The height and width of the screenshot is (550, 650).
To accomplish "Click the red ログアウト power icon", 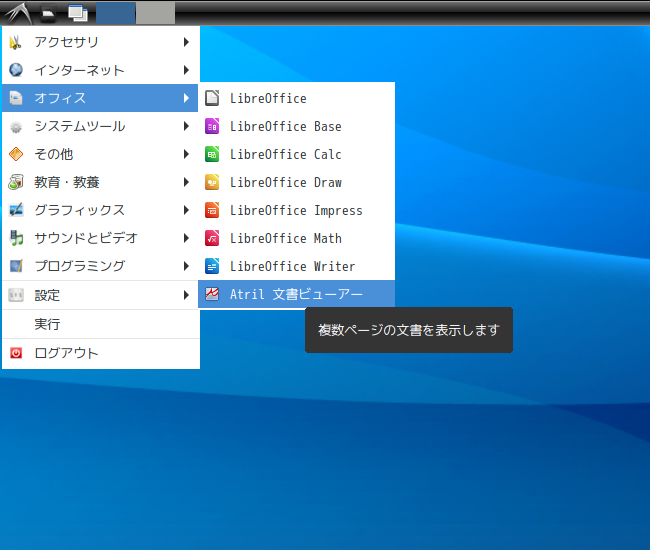I will pyautogui.click(x=16, y=353).
